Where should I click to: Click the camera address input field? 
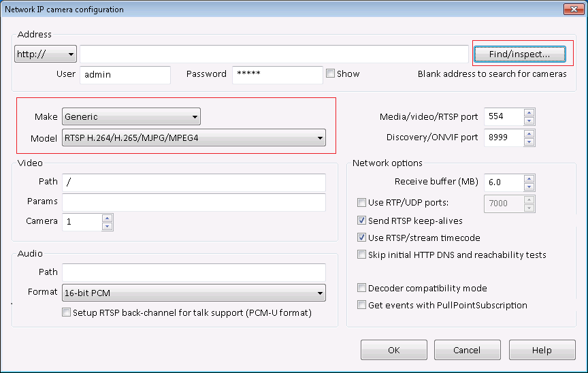pos(274,54)
